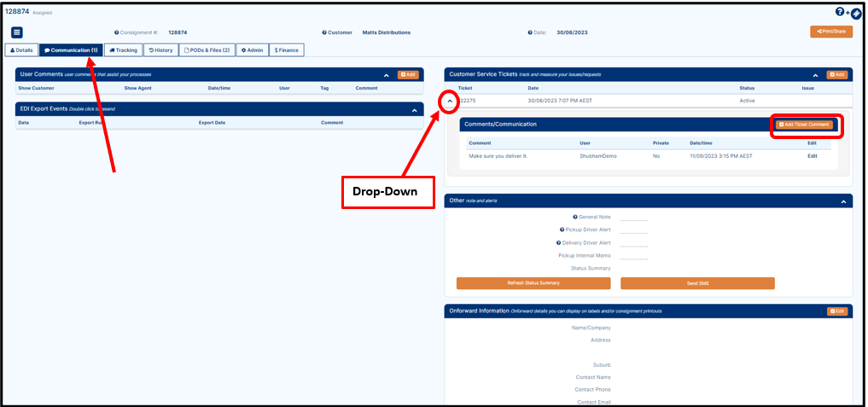Viewport: 868px width, 407px height.
Task: Open the hamburger menu button
Action: 17,32
